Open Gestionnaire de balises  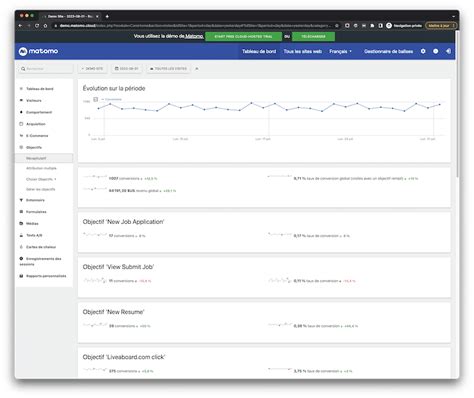389,51
